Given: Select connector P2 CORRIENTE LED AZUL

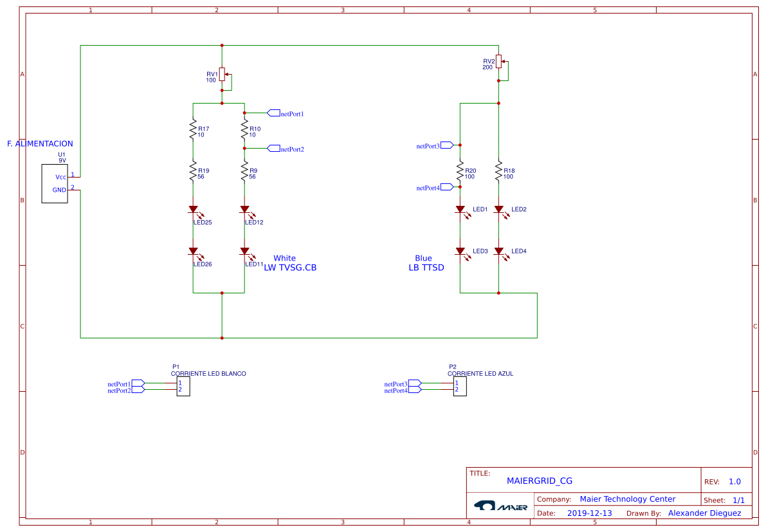Looking at the screenshot, I should (459, 386).
